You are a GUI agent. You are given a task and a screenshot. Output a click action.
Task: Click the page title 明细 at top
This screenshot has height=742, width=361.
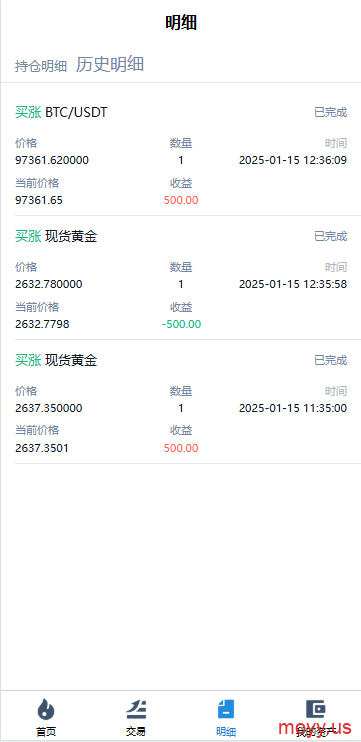point(181,22)
